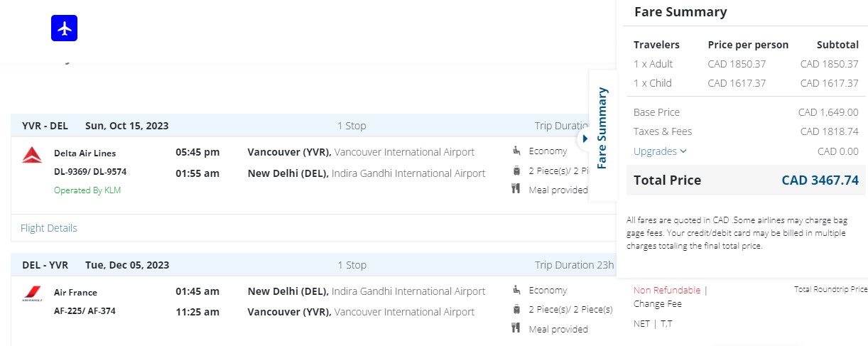Expand the Upgrades dropdown
The image size is (868, 346).
661,151
